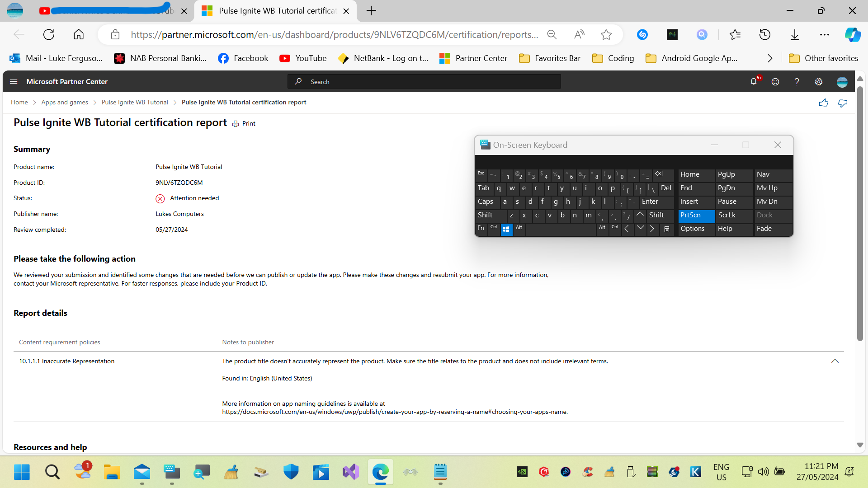The height and width of the screenshot is (488, 868).
Task: Select the bookmark/favorites star icon
Action: coord(606,34)
